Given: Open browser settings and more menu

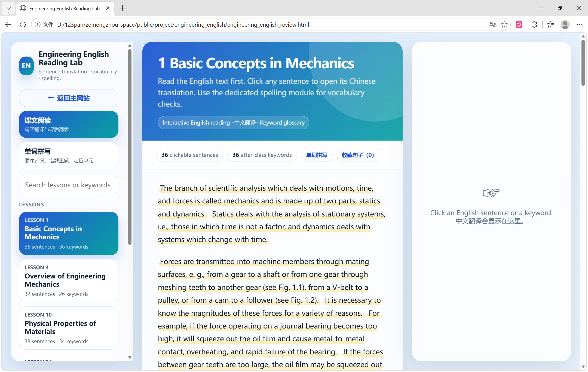Looking at the screenshot, I should coord(580,24).
